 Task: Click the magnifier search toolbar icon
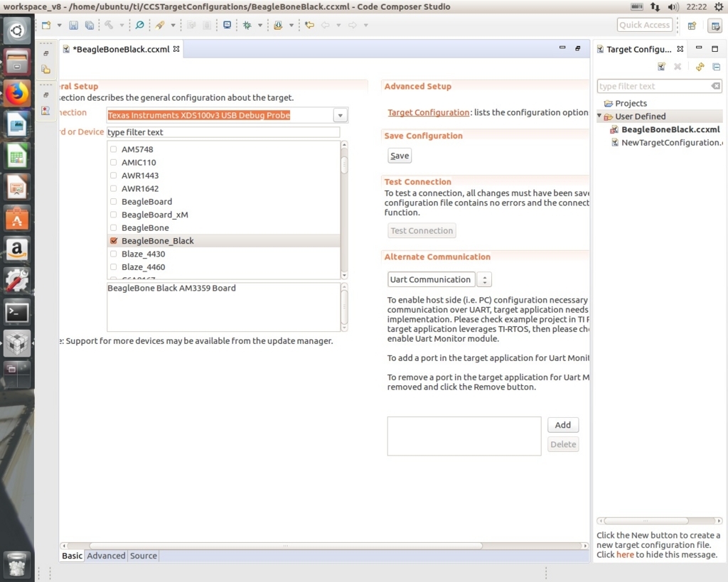(x=139, y=25)
